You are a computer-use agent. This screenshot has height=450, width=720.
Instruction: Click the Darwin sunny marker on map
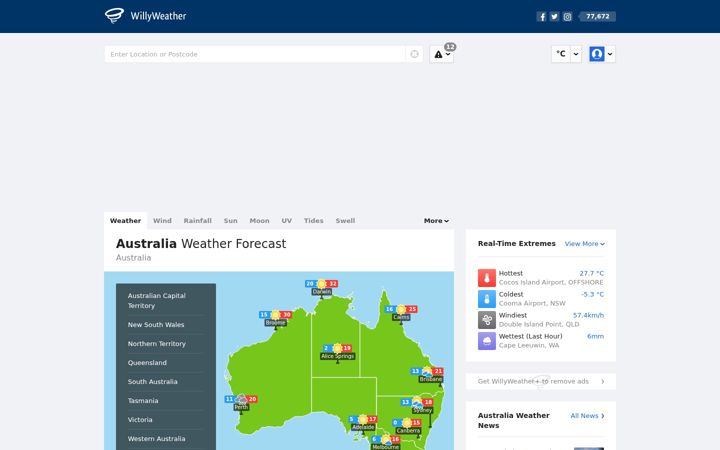point(321,287)
